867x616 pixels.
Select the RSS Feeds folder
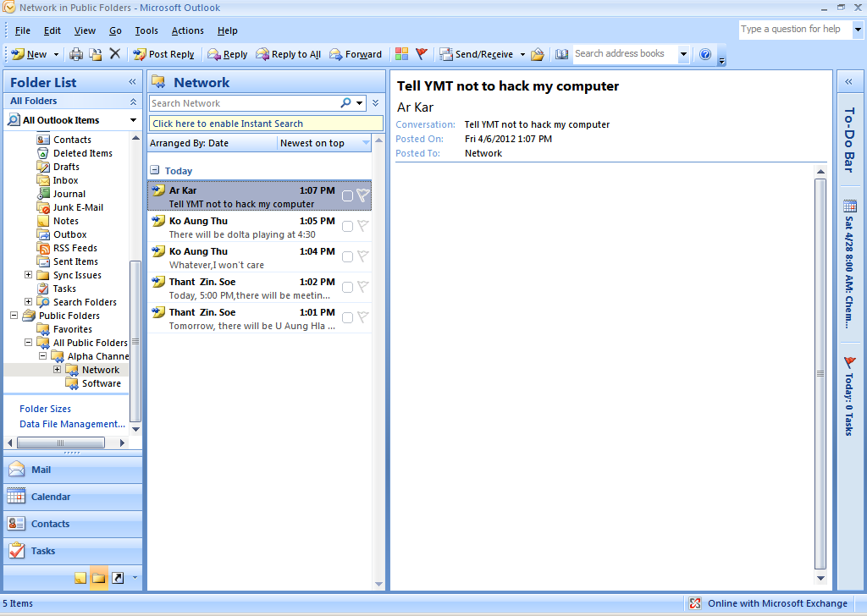(x=75, y=248)
